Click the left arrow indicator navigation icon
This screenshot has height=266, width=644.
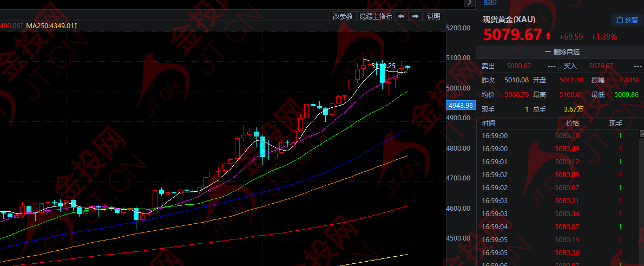(x=402, y=16)
